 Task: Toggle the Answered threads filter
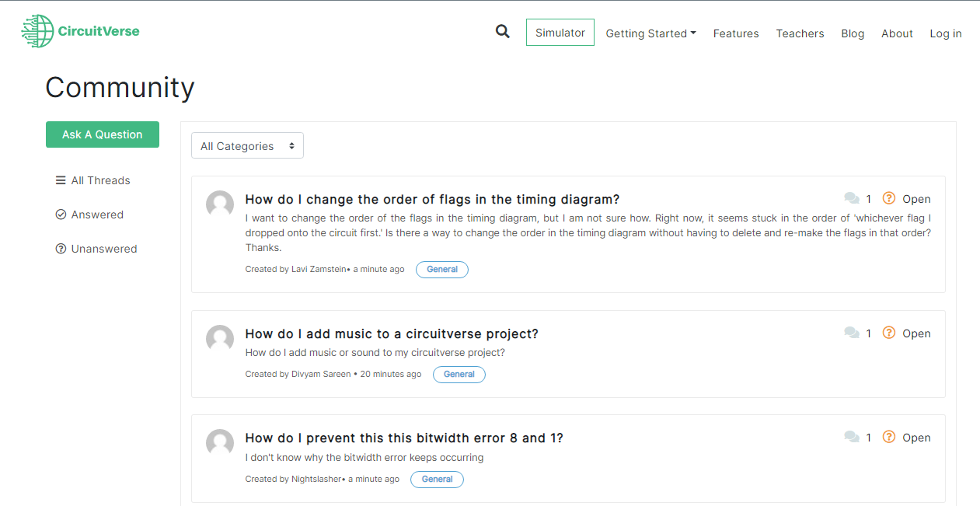97,214
